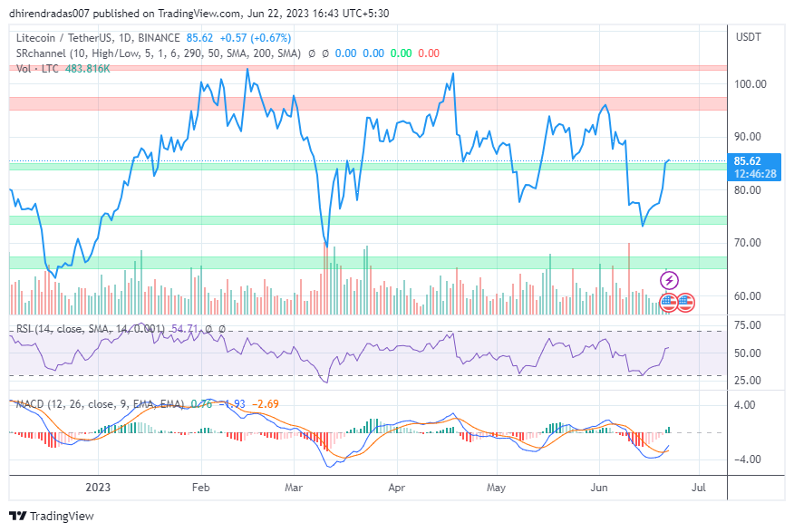Click the TradingView logo icon
794x532 pixels.
(18, 516)
